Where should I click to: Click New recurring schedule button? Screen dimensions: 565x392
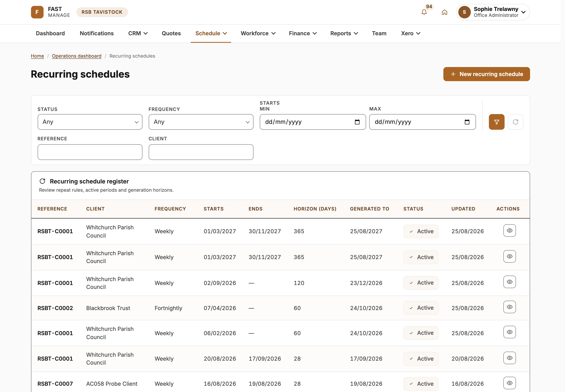pyautogui.click(x=486, y=74)
